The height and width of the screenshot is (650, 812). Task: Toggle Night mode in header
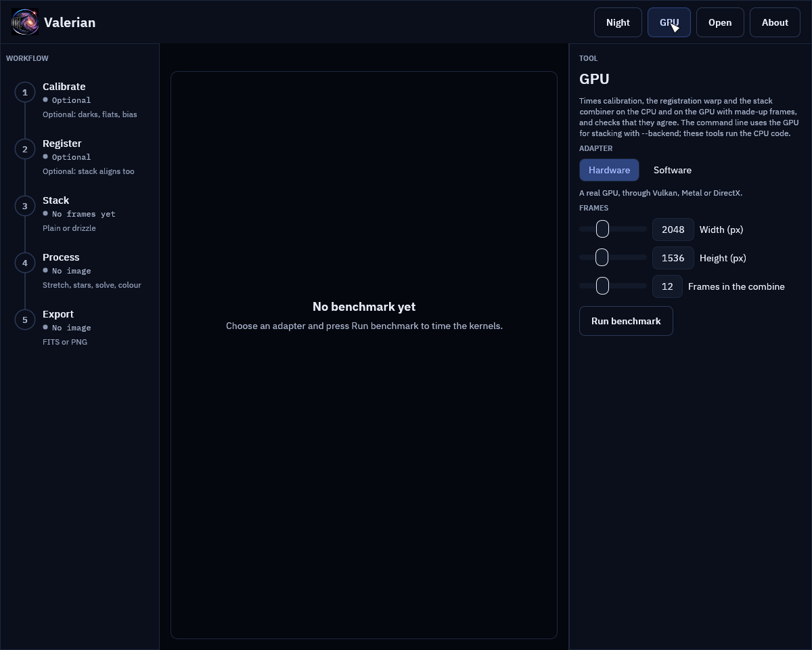[x=618, y=22]
